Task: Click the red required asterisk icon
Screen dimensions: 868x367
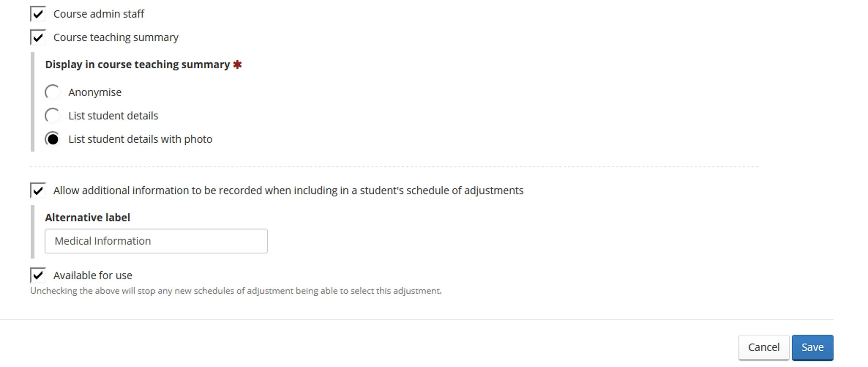Action: pos(238,64)
